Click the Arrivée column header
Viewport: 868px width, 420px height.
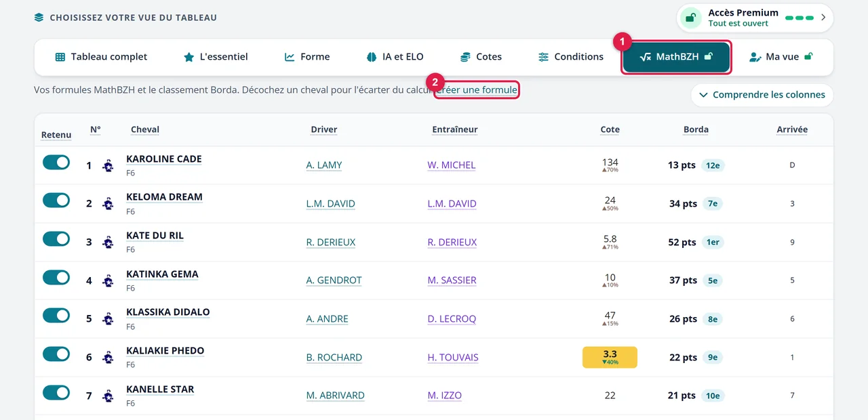[x=792, y=129]
